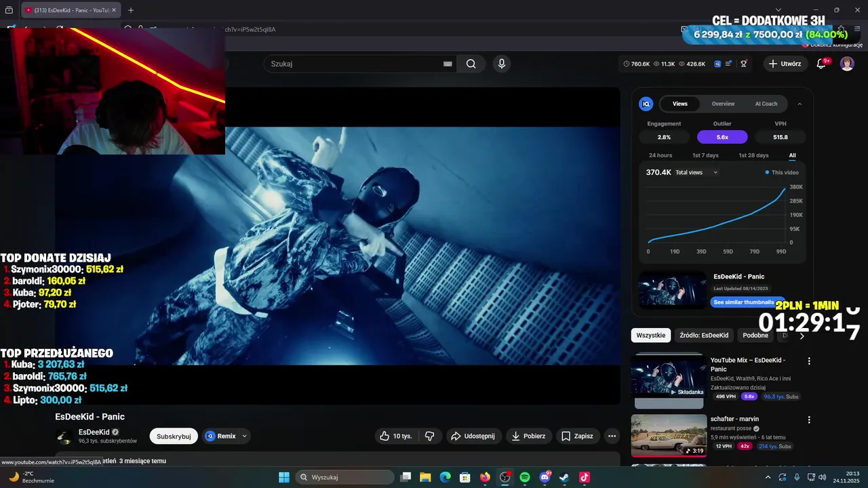The height and width of the screenshot is (488, 868).
Task: Click the Utwórz create button
Action: (785, 64)
